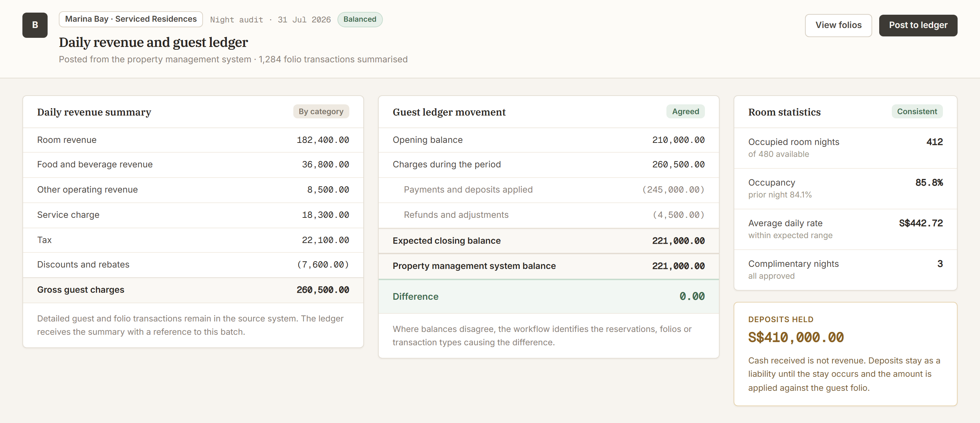Click Expected closing balance value 221,000.00

pyautogui.click(x=678, y=241)
